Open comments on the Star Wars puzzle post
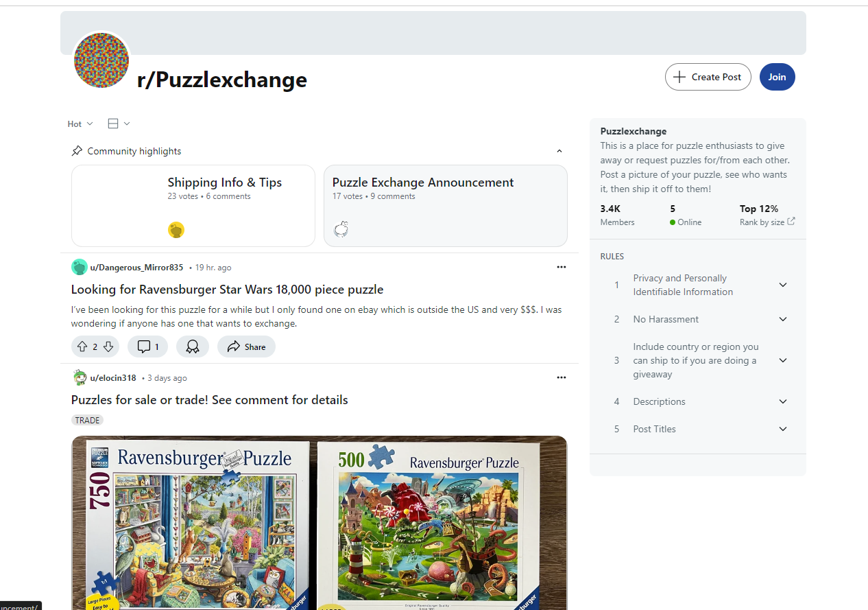Viewport: 868px width, 610px height. tap(148, 347)
